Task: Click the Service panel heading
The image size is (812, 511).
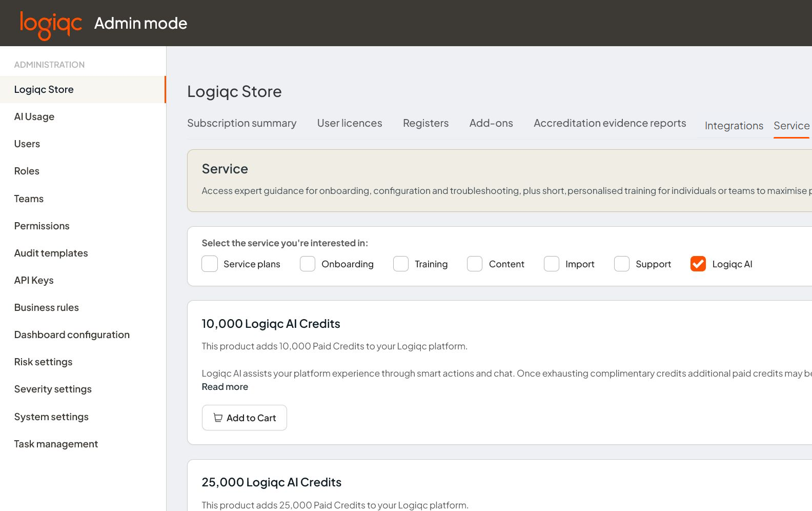Action: click(x=225, y=169)
